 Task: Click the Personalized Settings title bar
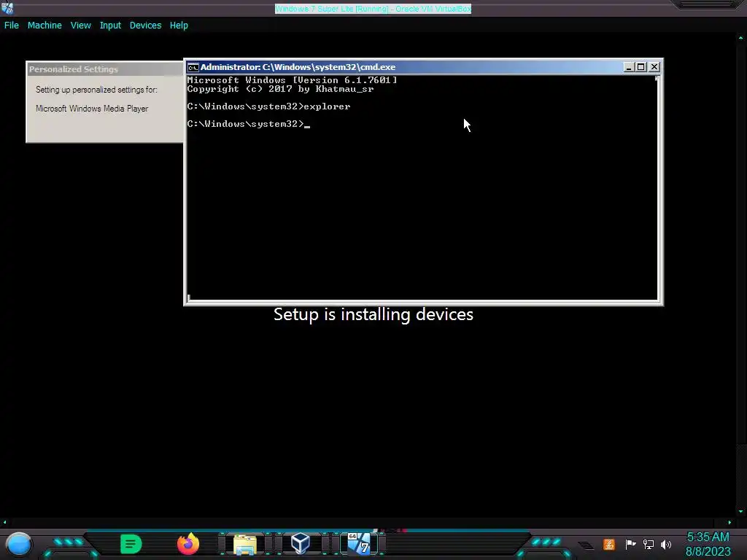tap(105, 69)
